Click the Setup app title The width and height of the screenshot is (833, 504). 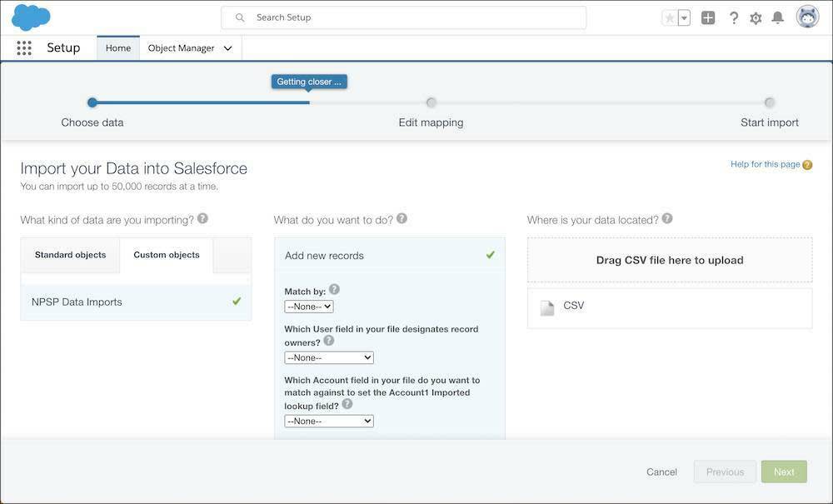tap(63, 47)
